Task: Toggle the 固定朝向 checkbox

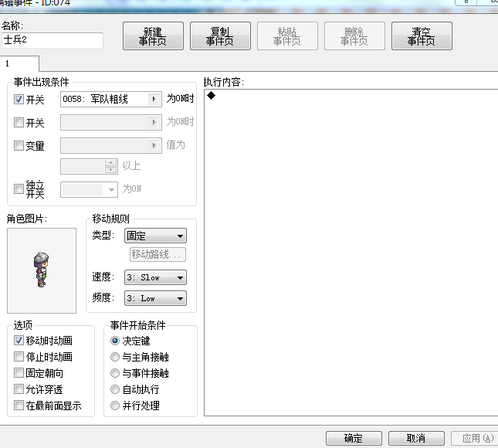Action: tap(19, 373)
